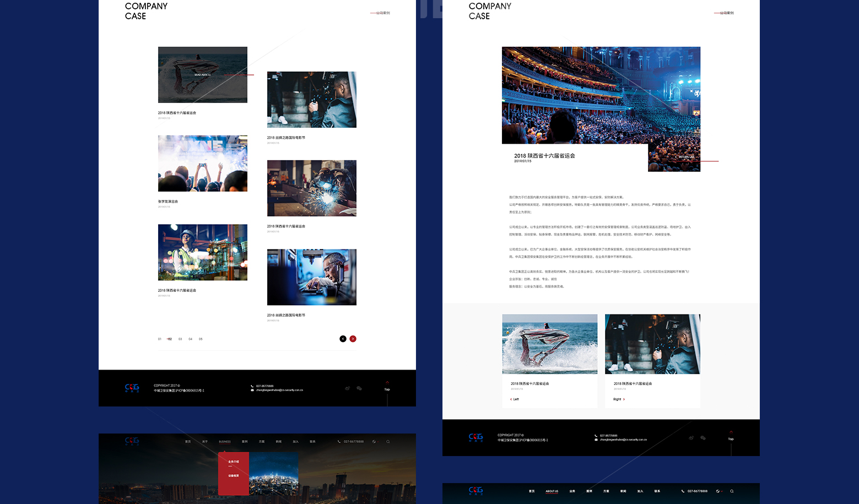Viewport: 859px width, 504px height.
Task: Click the RETURN LIST link
Action: click(x=685, y=157)
